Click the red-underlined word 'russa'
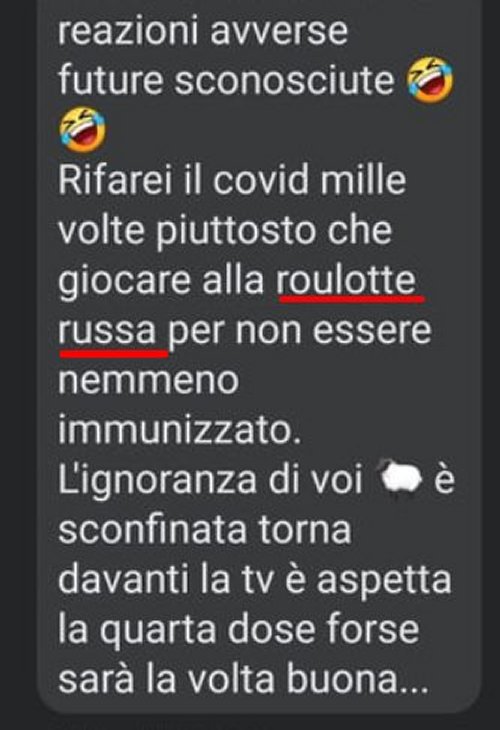 [x=107, y=331]
